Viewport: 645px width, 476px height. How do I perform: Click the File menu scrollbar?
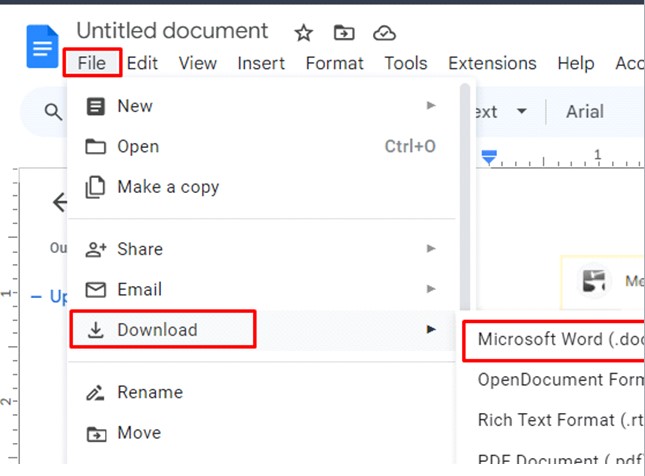click(x=465, y=197)
